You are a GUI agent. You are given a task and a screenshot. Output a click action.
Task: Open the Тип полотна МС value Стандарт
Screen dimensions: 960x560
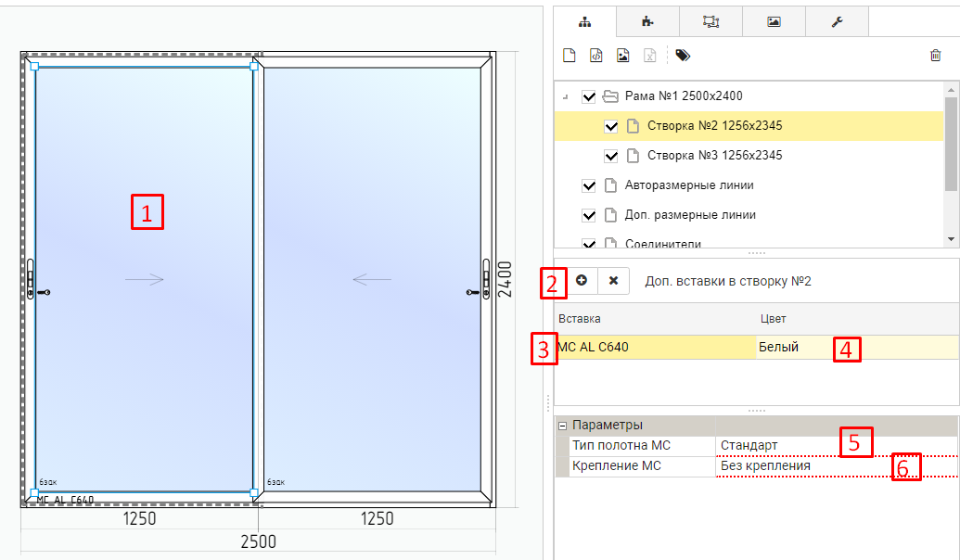(837, 446)
